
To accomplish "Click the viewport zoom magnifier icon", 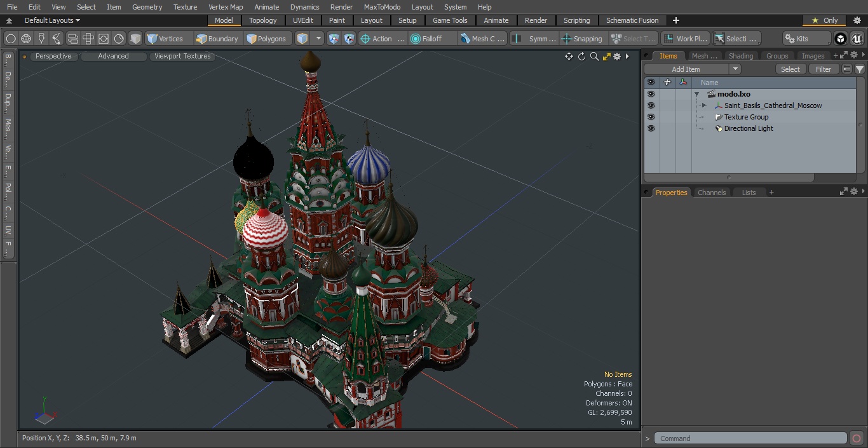I will pyautogui.click(x=594, y=57).
